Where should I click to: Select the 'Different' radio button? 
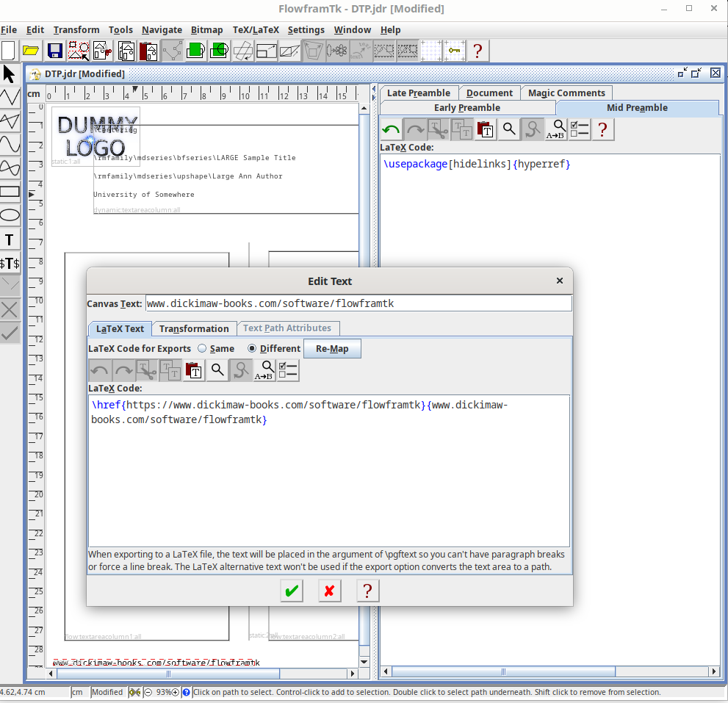(253, 349)
